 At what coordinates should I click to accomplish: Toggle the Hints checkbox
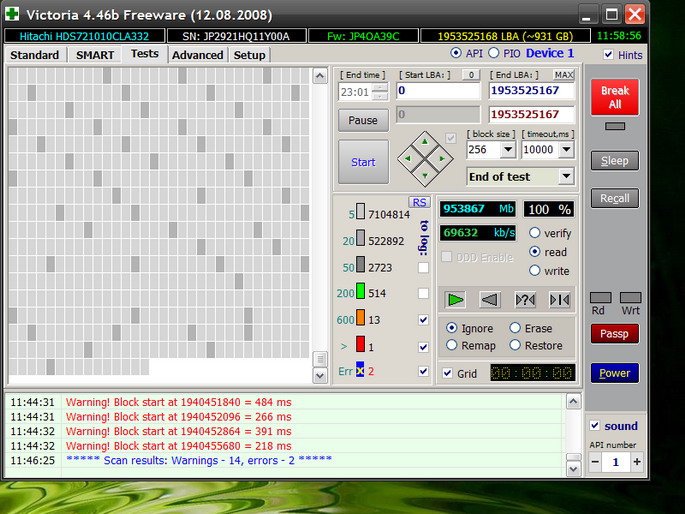click(x=608, y=55)
